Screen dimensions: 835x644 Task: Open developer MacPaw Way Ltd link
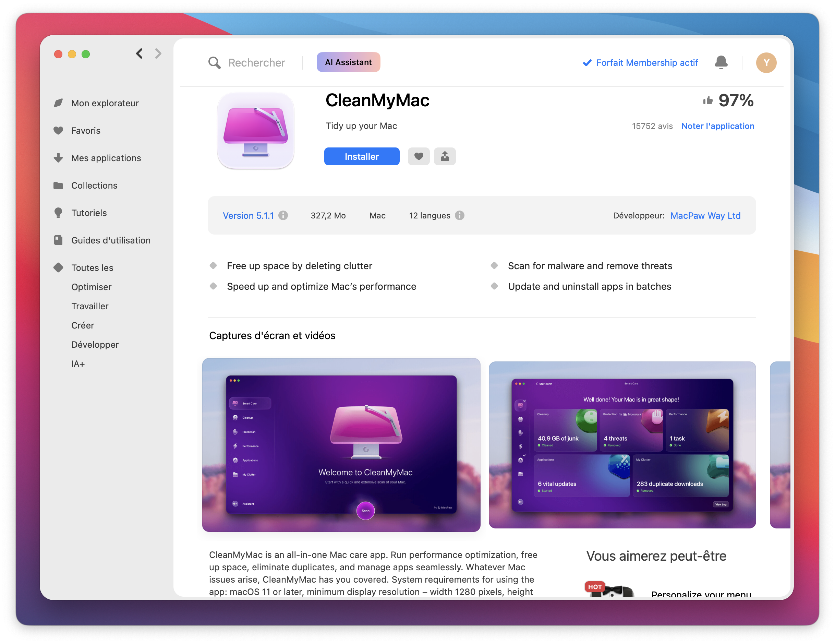[705, 216]
